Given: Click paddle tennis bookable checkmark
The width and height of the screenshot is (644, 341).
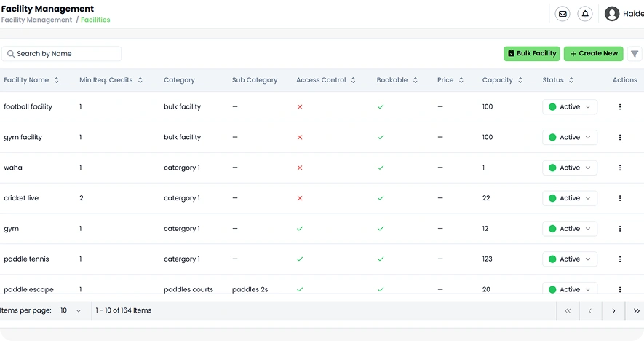Looking at the screenshot, I should tap(381, 259).
